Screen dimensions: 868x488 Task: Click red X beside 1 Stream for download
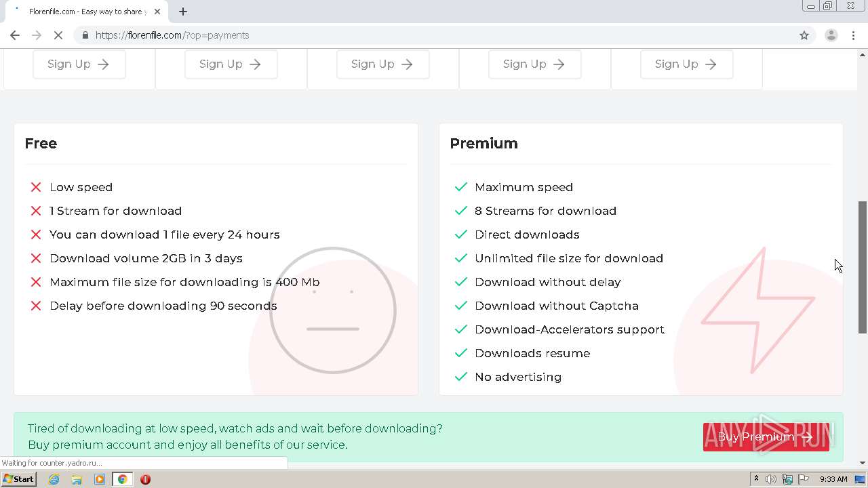[x=36, y=211]
